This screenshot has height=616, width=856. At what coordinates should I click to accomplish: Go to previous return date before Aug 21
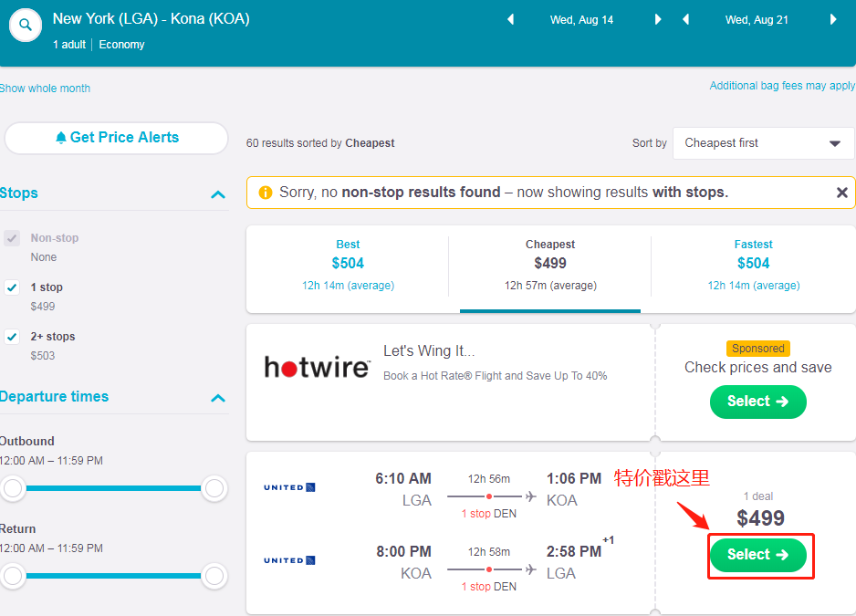click(685, 20)
